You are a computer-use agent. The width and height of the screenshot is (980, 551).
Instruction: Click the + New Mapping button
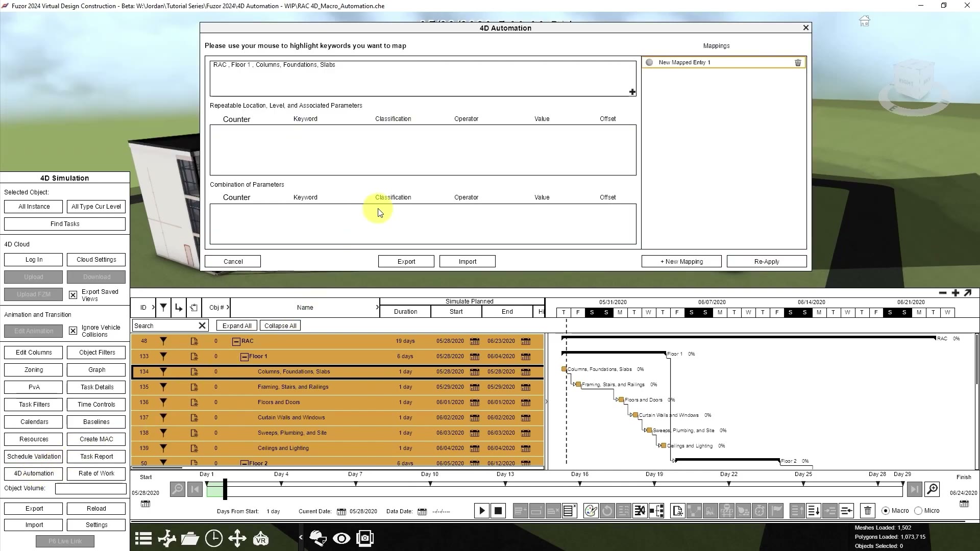click(681, 262)
